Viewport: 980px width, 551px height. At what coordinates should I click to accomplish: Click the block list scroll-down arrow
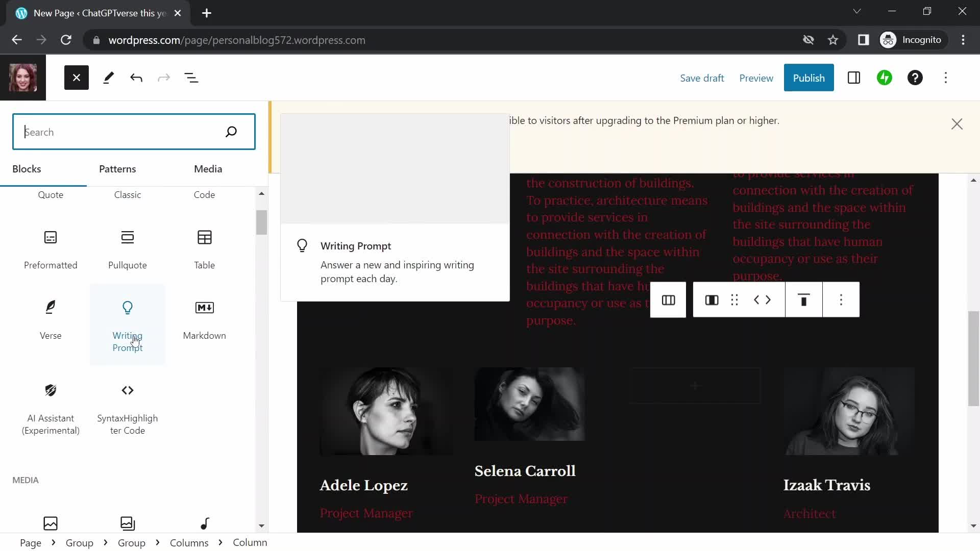[261, 526]
